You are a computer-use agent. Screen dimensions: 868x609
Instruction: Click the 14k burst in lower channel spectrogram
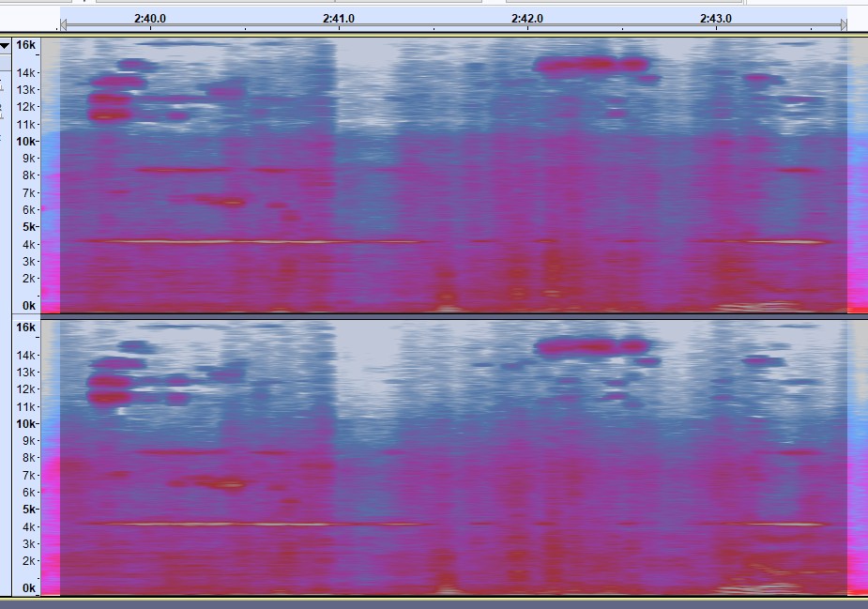(590, 347)
